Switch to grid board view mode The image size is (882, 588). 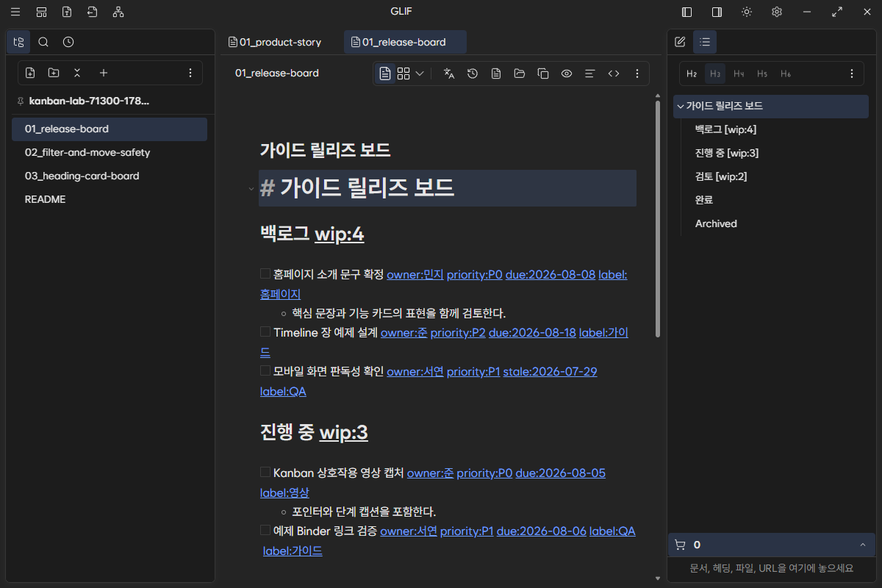click(404, 73)
